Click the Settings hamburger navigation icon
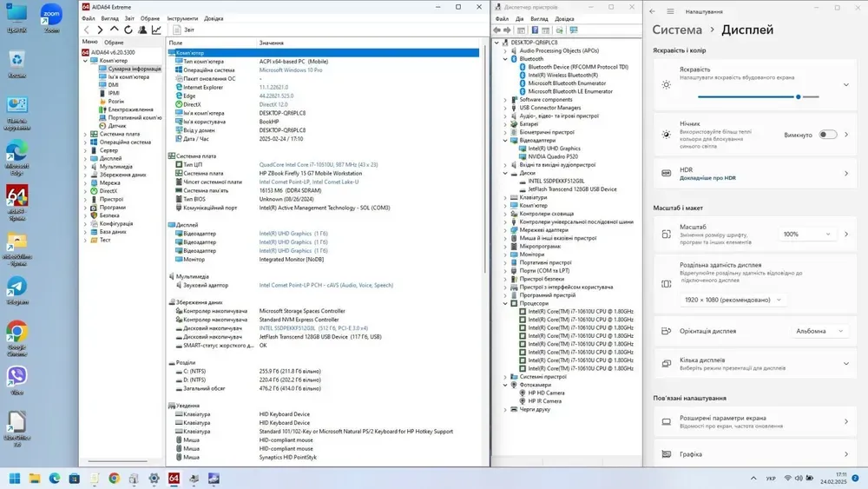This screenshot has height=489, width=868. (672, 12)
